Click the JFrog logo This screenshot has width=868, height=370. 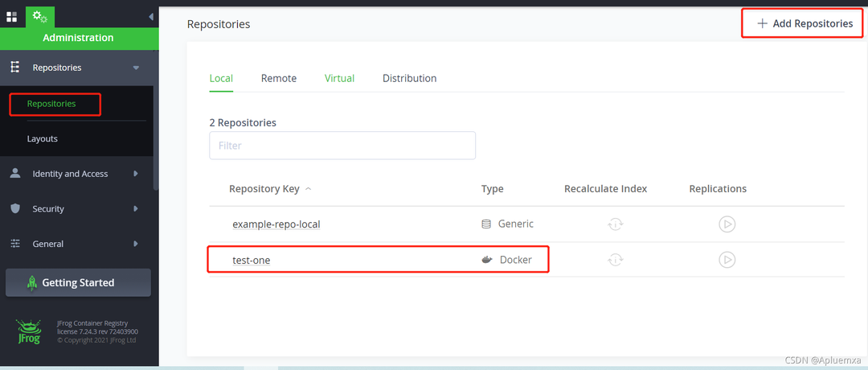point(28,331)
